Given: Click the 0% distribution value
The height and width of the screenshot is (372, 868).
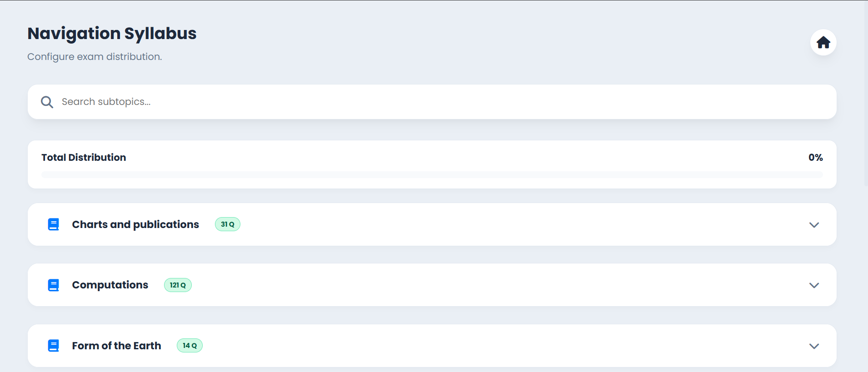Looking at the screenshot, I should pyautogui.click(x=815, y=158).
